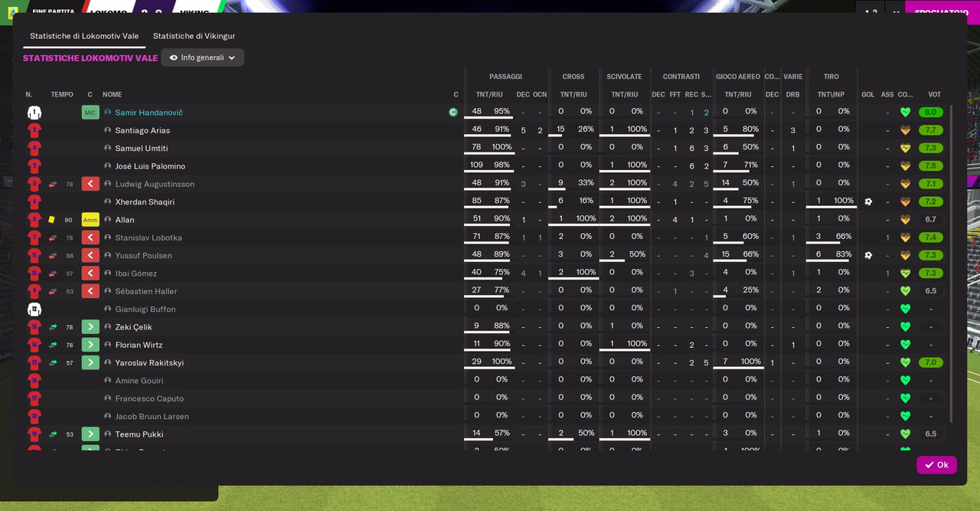Click the condition heart icon for Samuel Umtiti
This screenshot has height=511, width=980.
pyautogui.click(x=905, y=149)
